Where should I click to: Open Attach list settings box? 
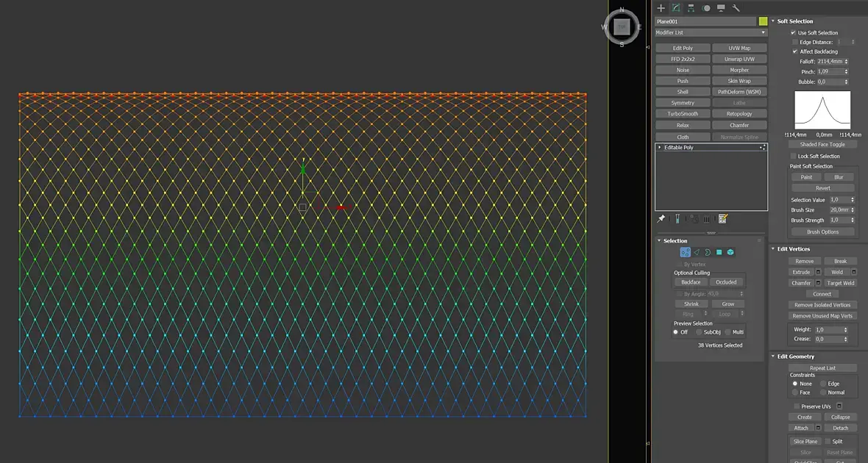point(818,428)
